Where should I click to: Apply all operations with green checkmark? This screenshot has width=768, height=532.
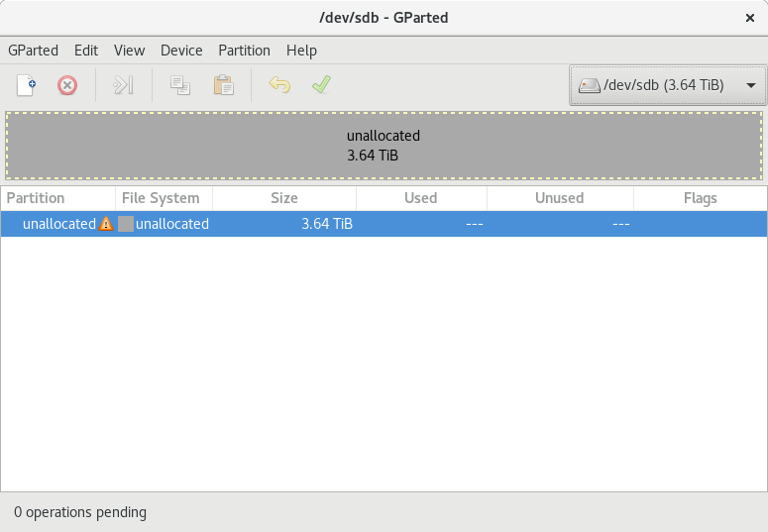[x=321, y=84]
